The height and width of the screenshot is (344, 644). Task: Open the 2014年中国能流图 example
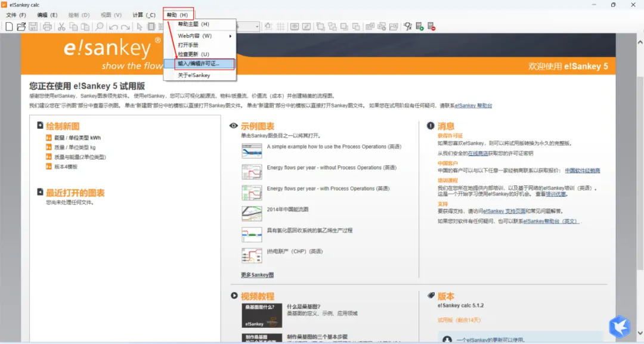[x=287, y=209]
